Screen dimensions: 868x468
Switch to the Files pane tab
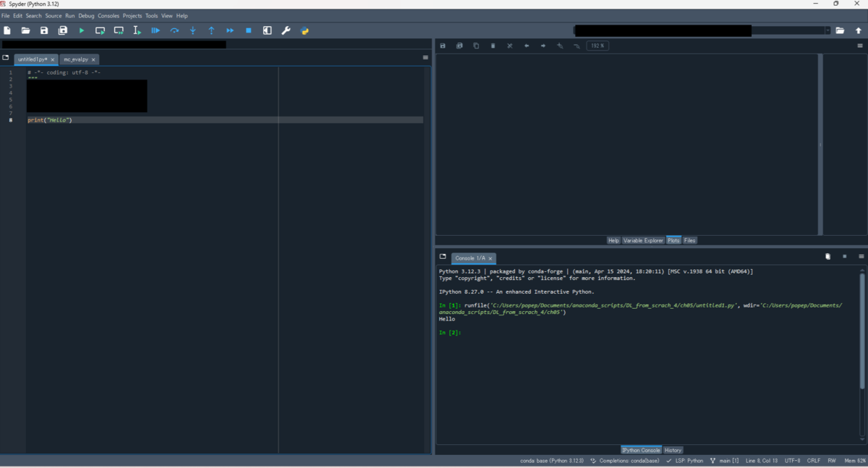coord(690,240)
